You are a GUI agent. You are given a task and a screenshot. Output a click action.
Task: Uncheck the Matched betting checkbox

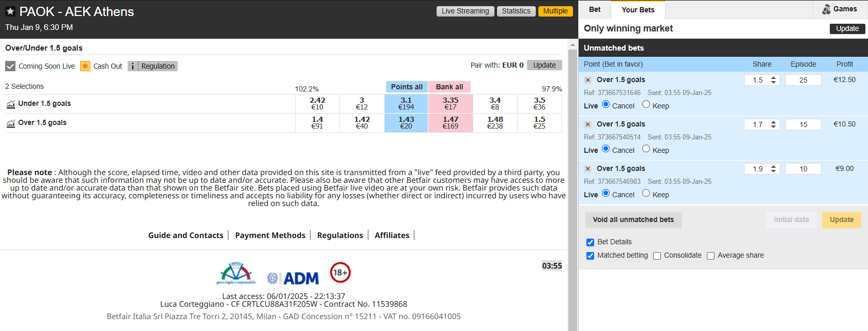tap(590, 256)
